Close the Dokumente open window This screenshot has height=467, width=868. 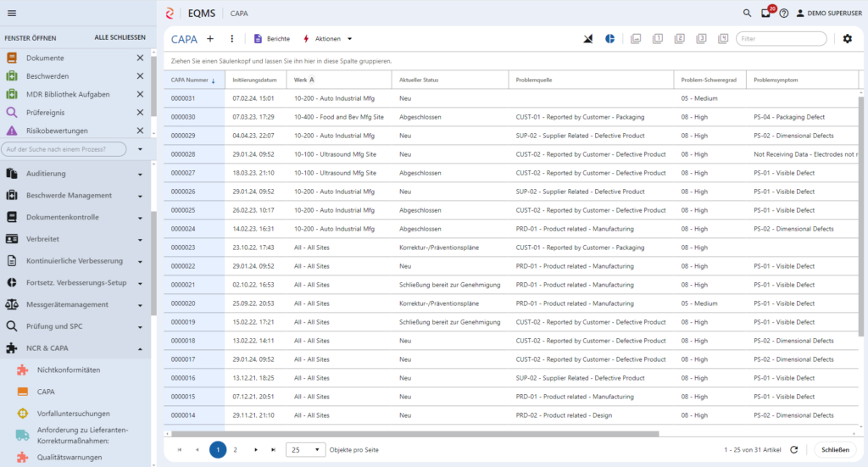140,58
